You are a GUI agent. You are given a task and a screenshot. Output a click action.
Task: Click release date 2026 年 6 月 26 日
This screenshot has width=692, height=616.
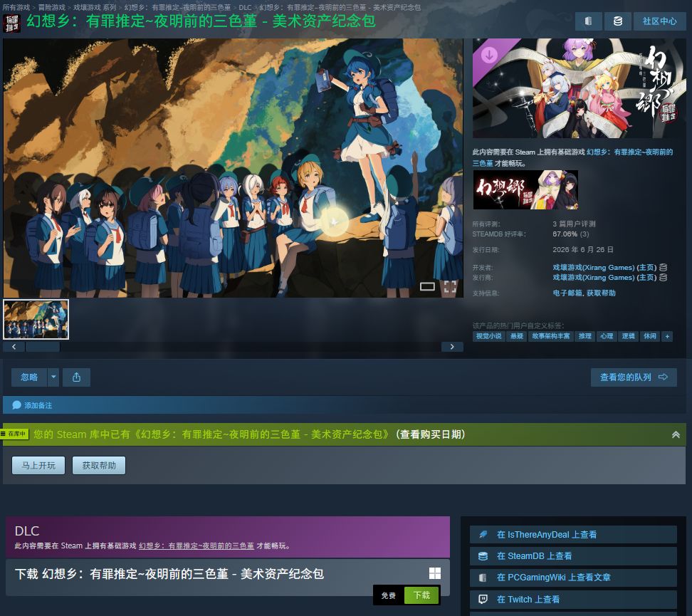click(583, 249)
